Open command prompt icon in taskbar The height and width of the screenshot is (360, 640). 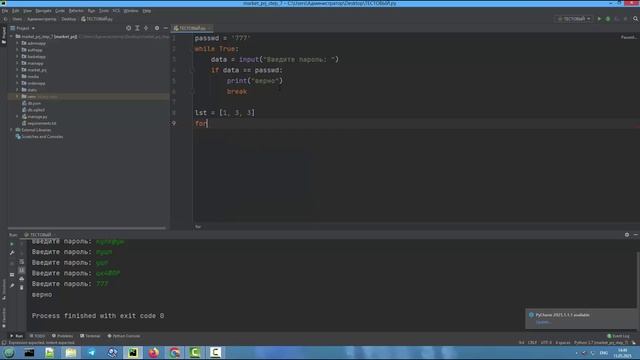(29, 353)
